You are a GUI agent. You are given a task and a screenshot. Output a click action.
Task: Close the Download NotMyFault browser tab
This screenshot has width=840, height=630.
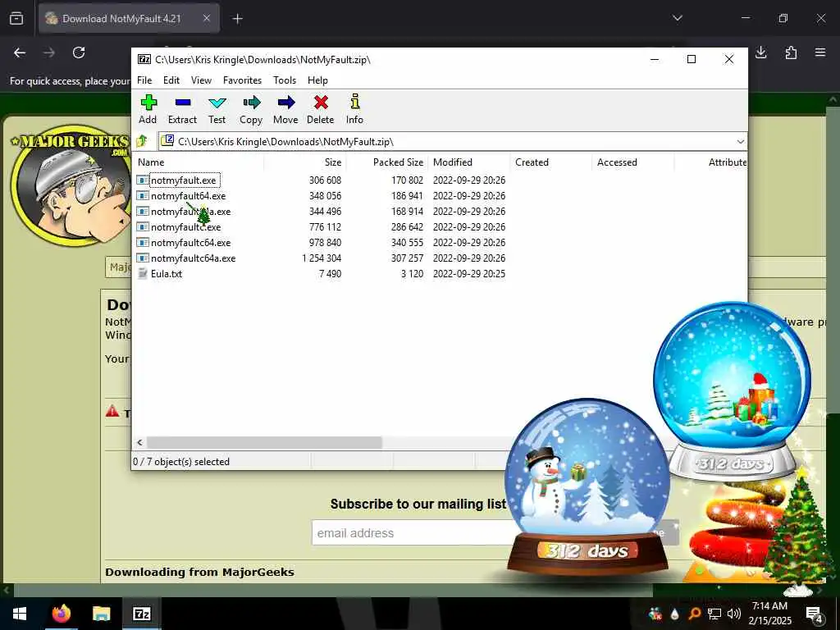point(207,19)
